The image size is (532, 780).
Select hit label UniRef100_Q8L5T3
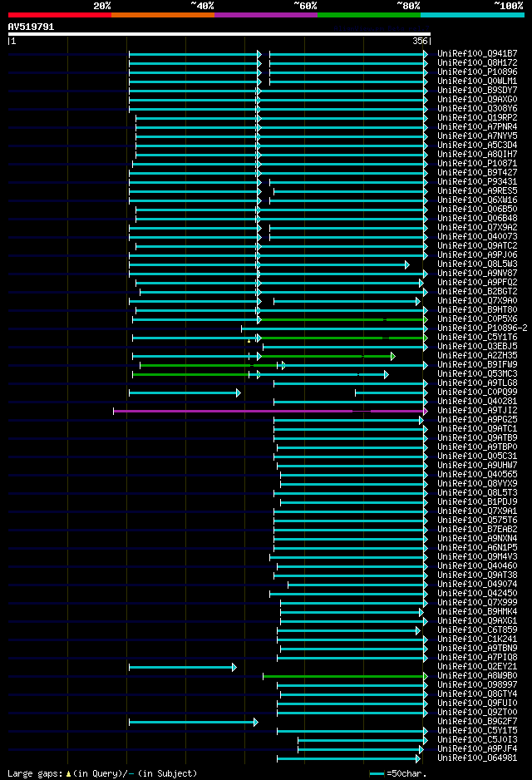(x=477, y=492)
